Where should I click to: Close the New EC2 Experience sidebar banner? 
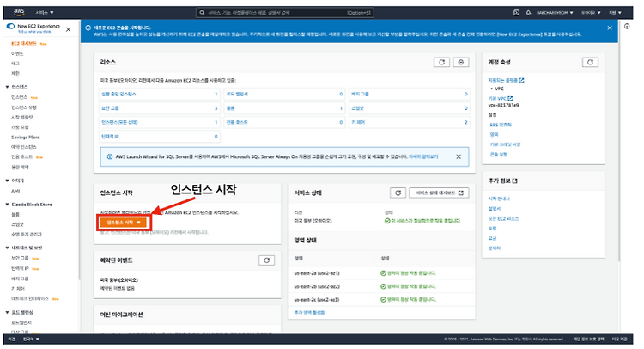68,29
